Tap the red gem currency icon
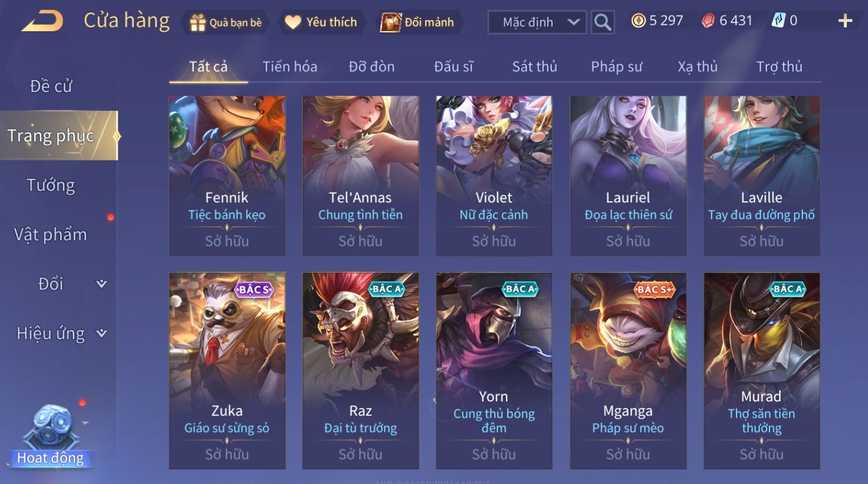 708,21
